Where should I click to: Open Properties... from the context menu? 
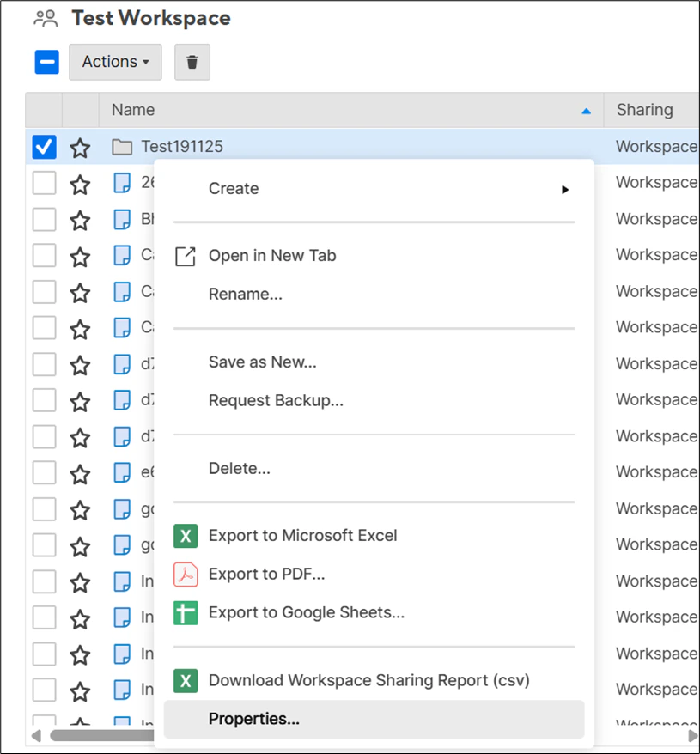(374, 719)
